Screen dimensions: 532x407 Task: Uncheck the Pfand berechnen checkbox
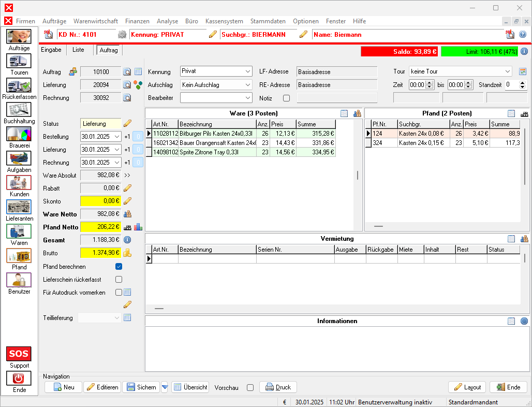pyautogui.click(x=119, y=267)
